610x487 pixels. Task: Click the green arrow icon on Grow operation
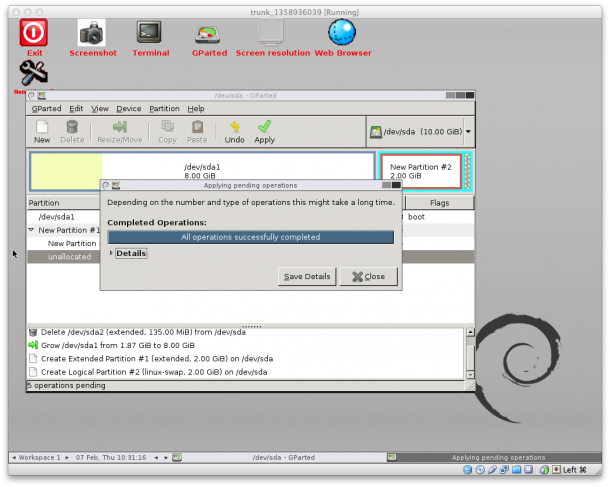pyautogui.click(x=33, y=345)
